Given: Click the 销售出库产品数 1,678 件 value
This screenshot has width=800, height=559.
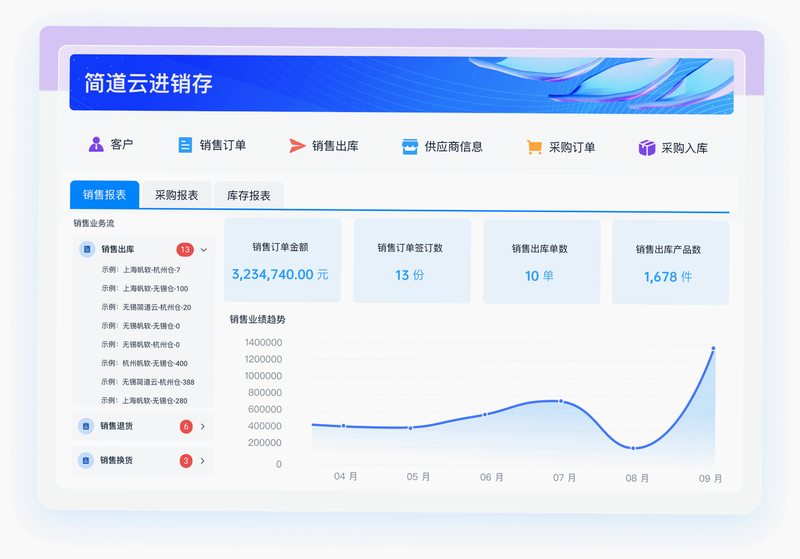Looking at the screenshot, I should coord(668,277).
